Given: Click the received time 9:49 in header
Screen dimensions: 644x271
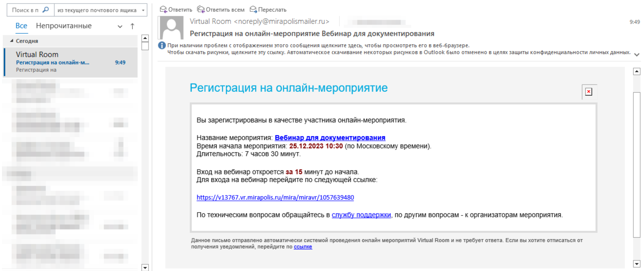Looking at the screenshot, I should tap(635, 22).
